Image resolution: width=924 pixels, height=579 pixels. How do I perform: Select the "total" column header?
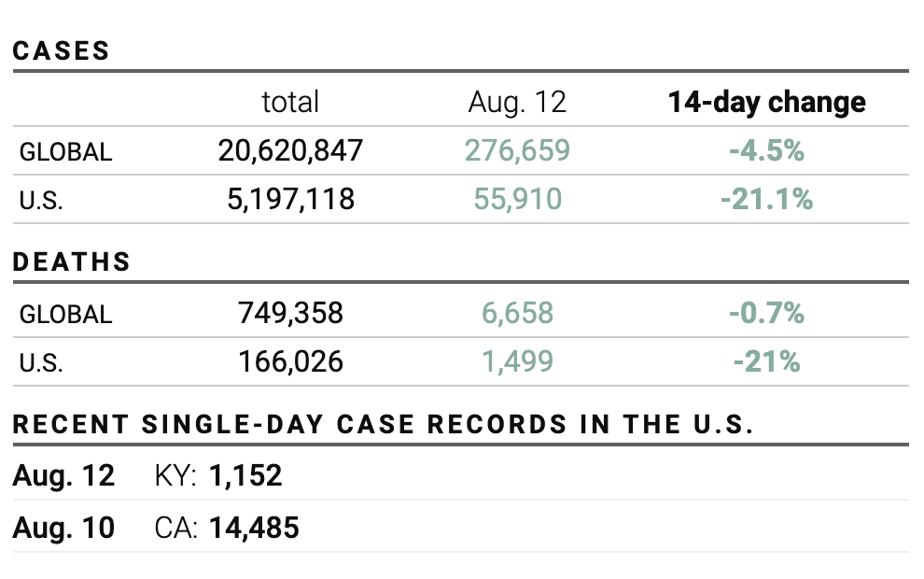(290, 102)
